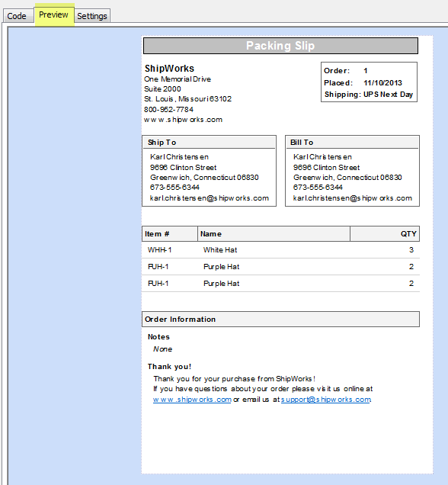This screenshot has height=485, width=448.
Task: Click 9696 Clinton Street in Ship To
Action: point(183,168)
